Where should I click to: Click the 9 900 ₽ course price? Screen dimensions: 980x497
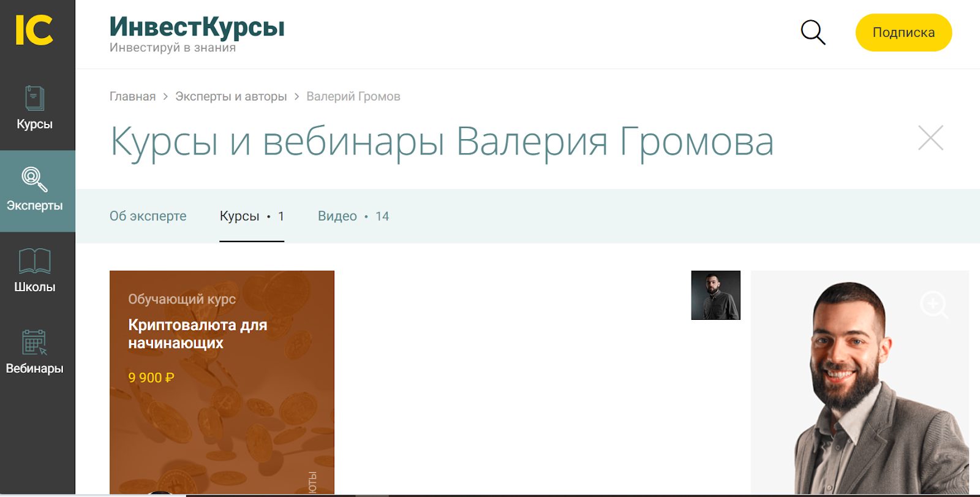(151, 377)
